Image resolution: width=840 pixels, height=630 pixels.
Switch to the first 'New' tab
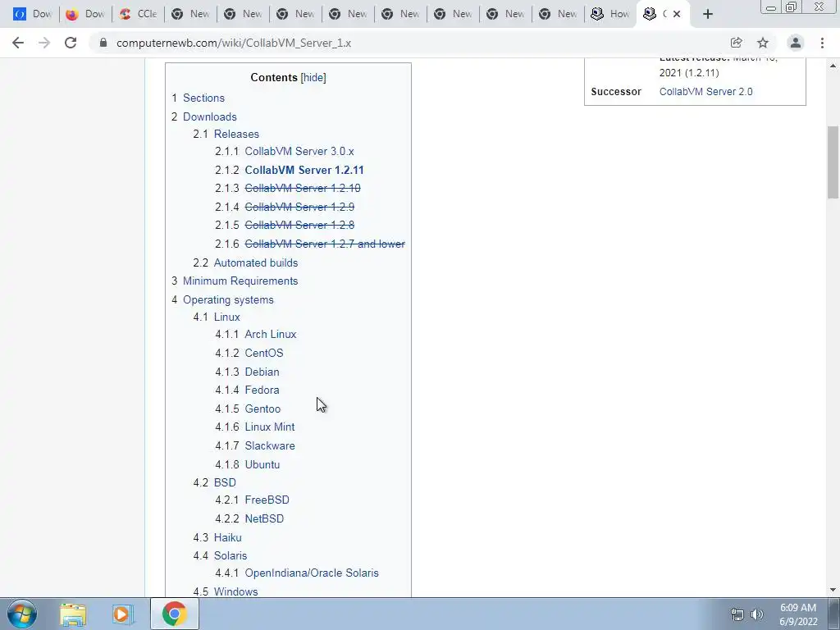(190, 15)
